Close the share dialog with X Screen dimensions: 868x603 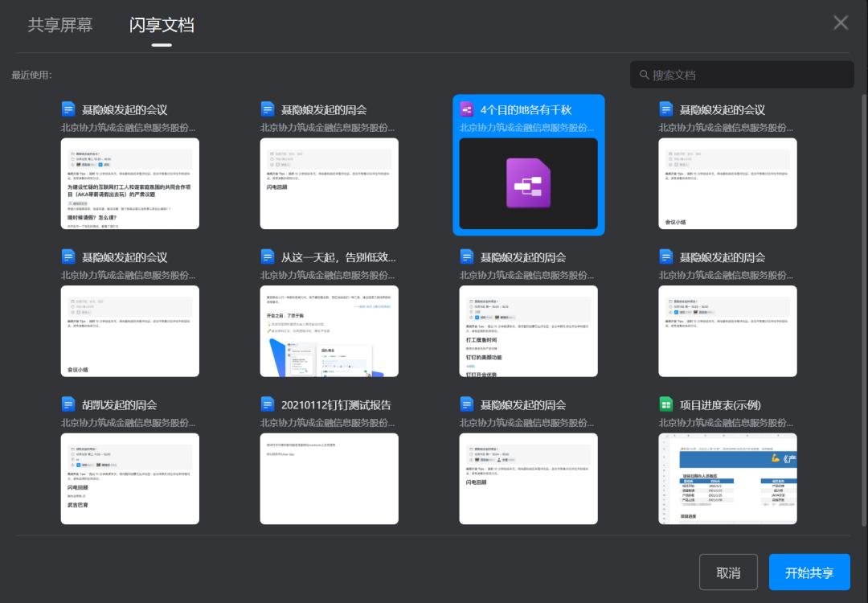coord(841,23)
